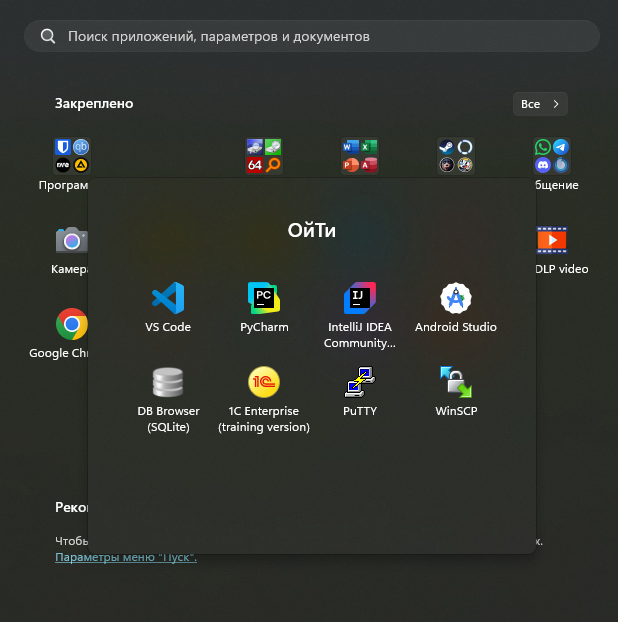Open the folder containing the 64 icon

264,156
